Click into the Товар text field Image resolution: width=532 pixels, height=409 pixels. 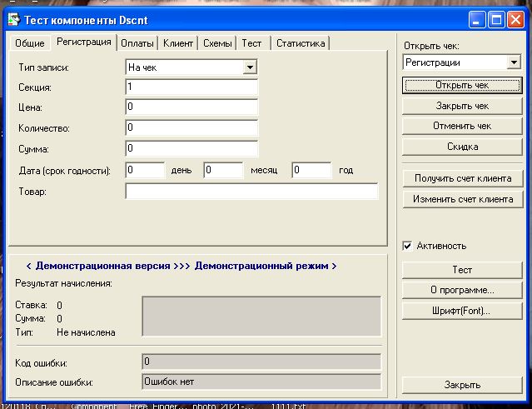251,192
